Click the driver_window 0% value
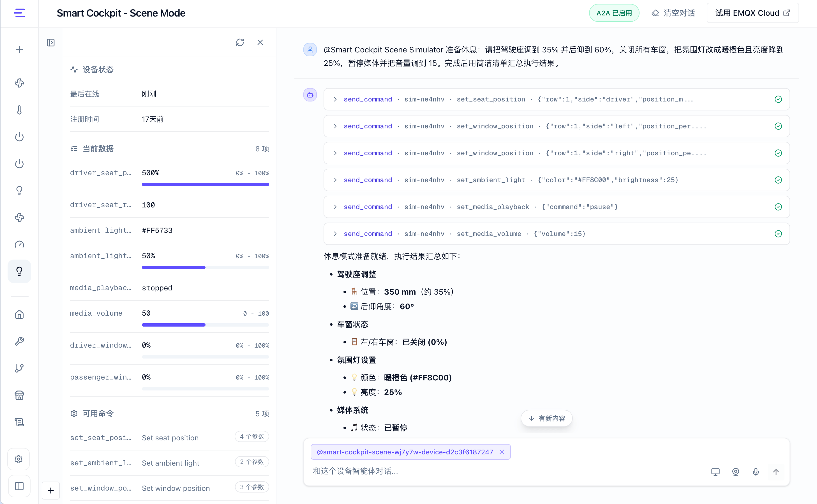Viewport: 817px width, 504px height. pyautogui.click(x=146, y=345)
